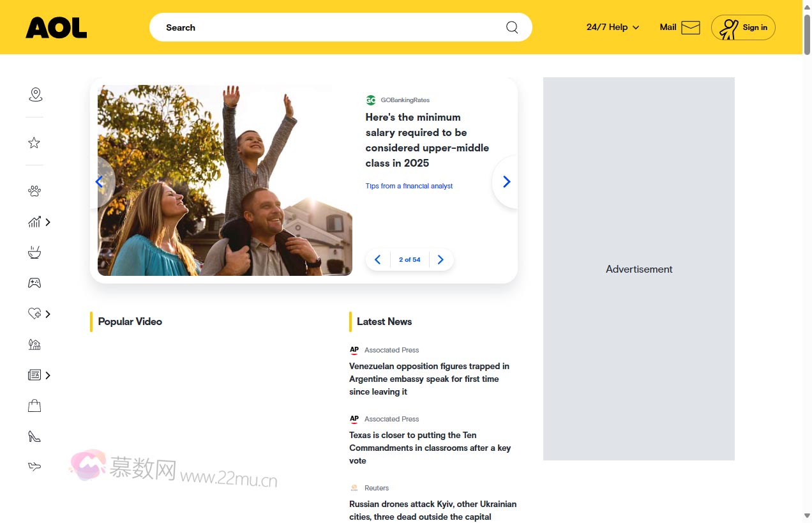Open the airplane Travel icon
The width and height of the screenshot is (812, 523).
point(34,467)
